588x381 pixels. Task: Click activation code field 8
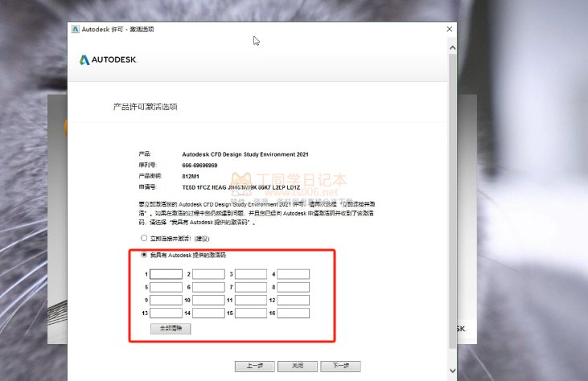[294, 287]
